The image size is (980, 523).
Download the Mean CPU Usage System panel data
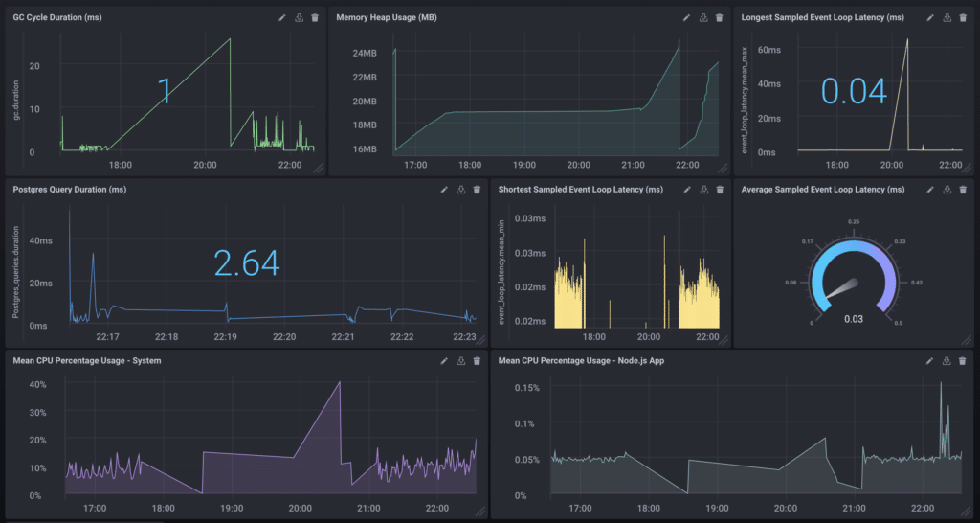[x=460, y=361]
